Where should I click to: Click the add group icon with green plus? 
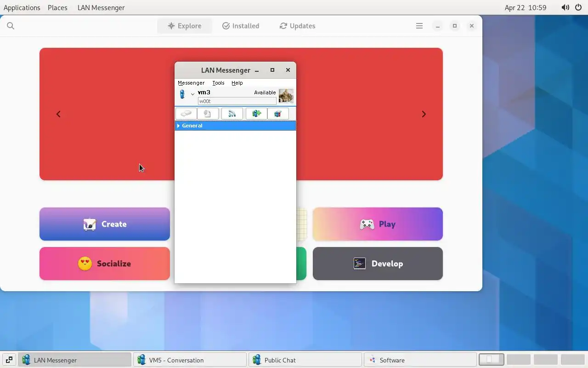click(256, 114)
